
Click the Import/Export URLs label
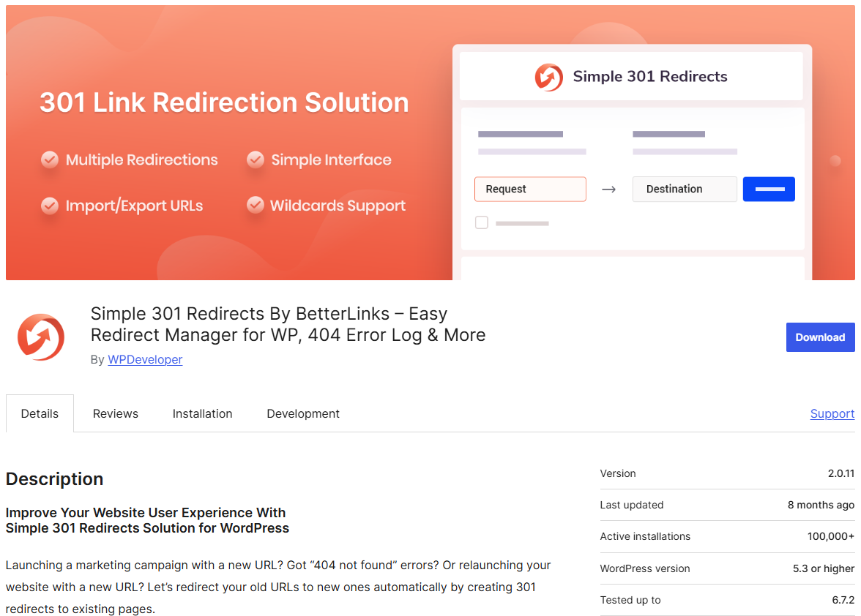(x=135, y=206)
